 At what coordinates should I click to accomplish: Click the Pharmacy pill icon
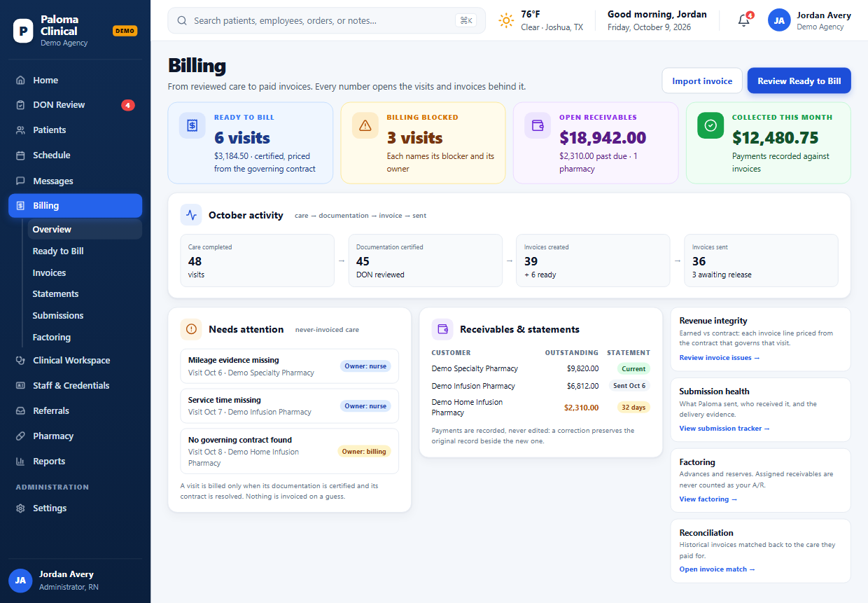[20, 436]
